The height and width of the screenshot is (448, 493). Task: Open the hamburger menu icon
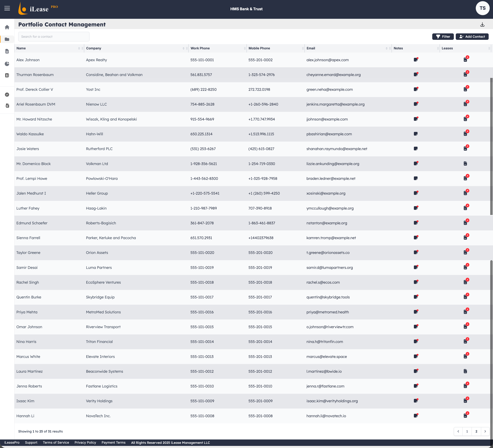pos(7,8)
